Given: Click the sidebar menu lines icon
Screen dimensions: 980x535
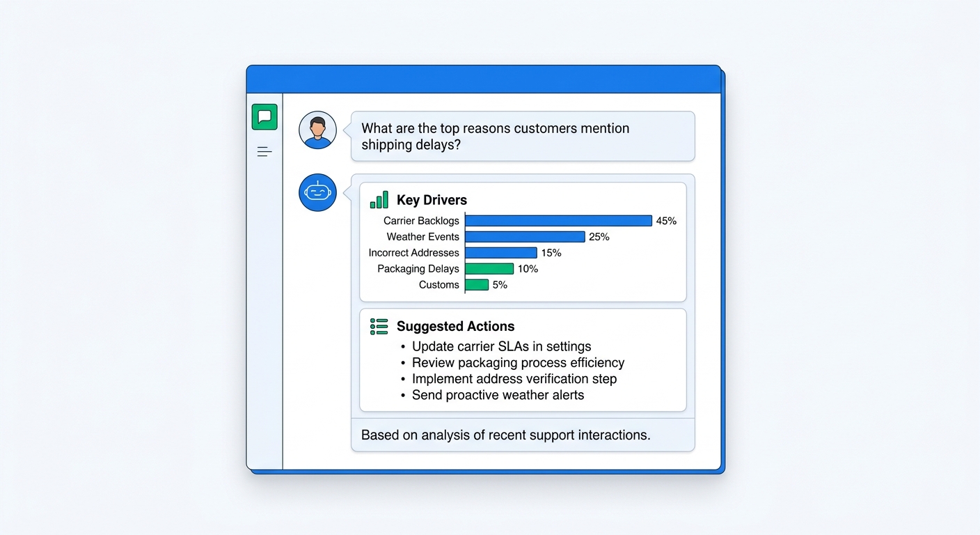Looking at the screenshot, I should pyautogui.click(x=264, y=151).
